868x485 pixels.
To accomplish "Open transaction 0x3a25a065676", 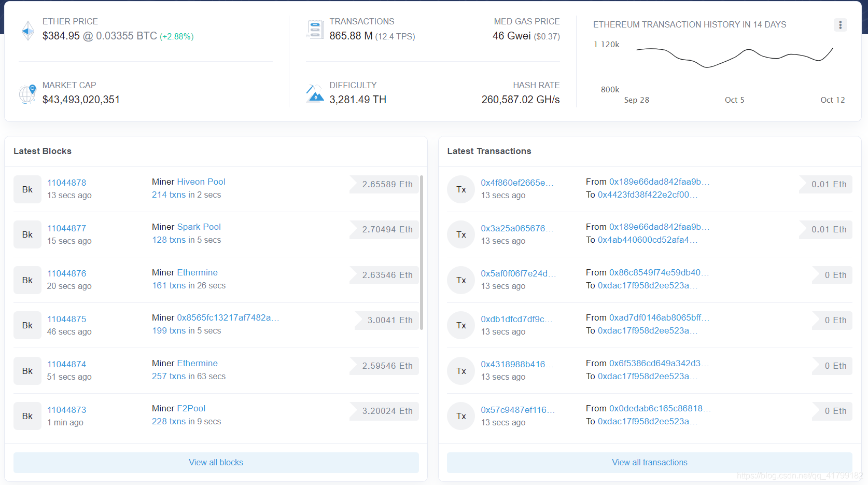I will (x=517, y=228).
